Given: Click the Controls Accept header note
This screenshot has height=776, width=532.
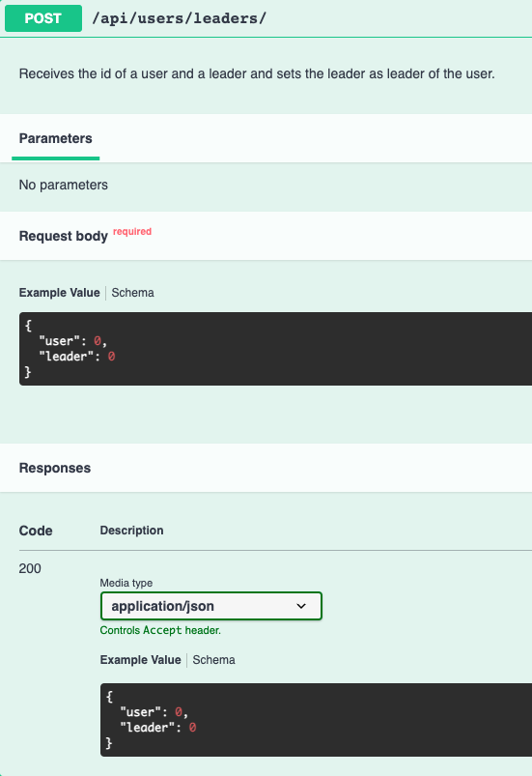Looking at the screenshot, I should [x=160, y=630].
